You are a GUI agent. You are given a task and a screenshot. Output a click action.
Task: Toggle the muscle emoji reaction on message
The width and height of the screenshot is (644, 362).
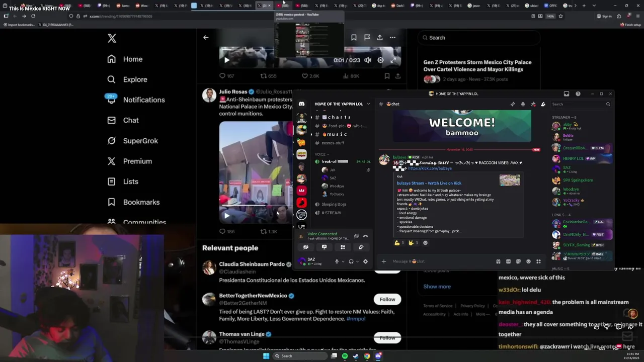[x=399, y=243]
